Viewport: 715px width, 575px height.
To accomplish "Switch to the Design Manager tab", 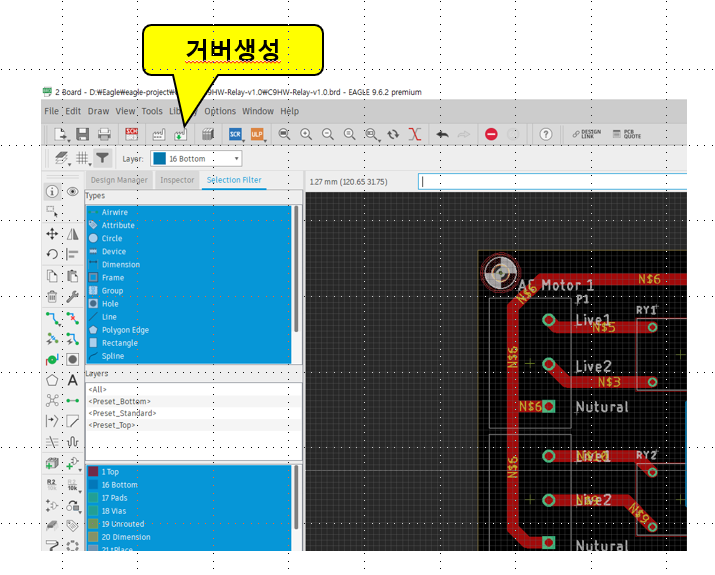I will click(x=119, y=180).
